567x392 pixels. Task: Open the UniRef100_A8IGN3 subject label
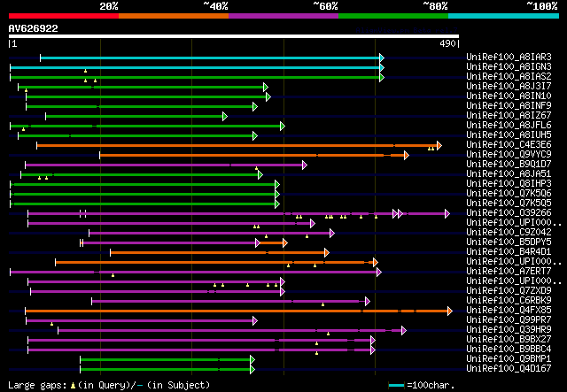pyautogui.click(x=509, y=67)
